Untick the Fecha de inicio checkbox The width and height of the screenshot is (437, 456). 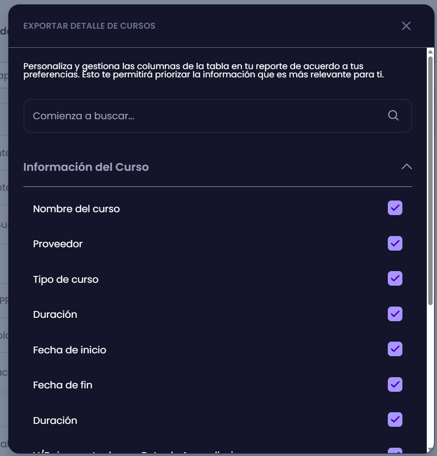(395, 349)
